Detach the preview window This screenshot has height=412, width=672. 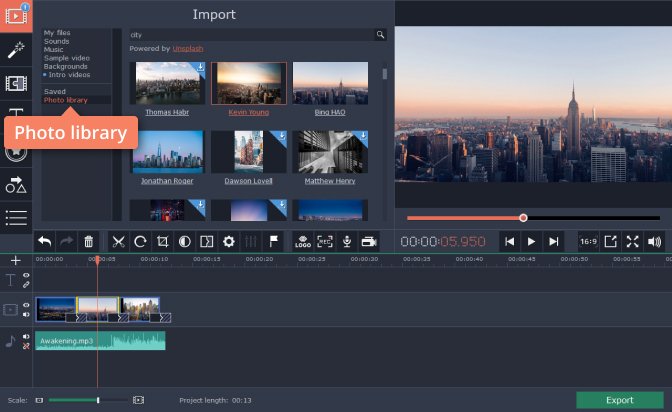click(x=610, y=242)
